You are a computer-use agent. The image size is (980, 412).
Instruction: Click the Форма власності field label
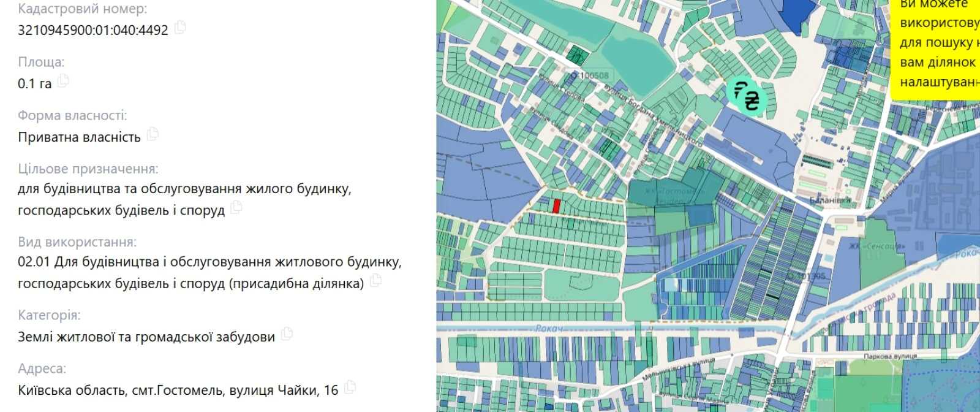(x=72, y=115)
